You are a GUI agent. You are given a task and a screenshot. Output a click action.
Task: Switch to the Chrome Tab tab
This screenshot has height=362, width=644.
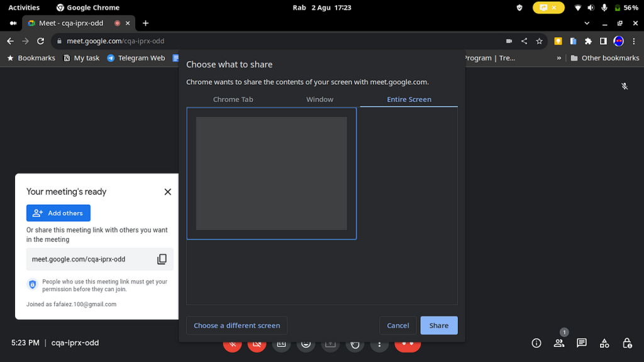tap(233, 99)
